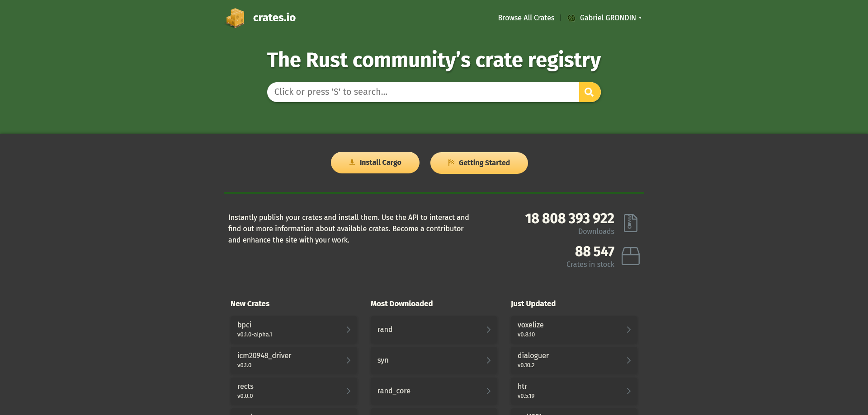
Task: Click the zipped crate icon next to Downloads count
Action: pos(631,223)
